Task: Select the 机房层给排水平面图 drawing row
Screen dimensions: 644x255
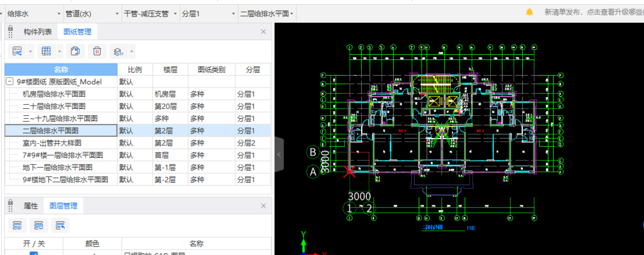Action: pos(138,94)
